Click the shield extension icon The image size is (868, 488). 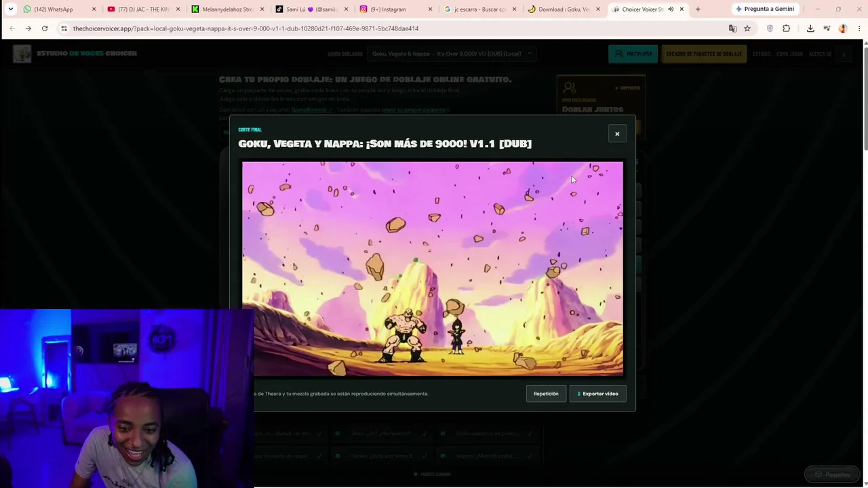point(770,28)
